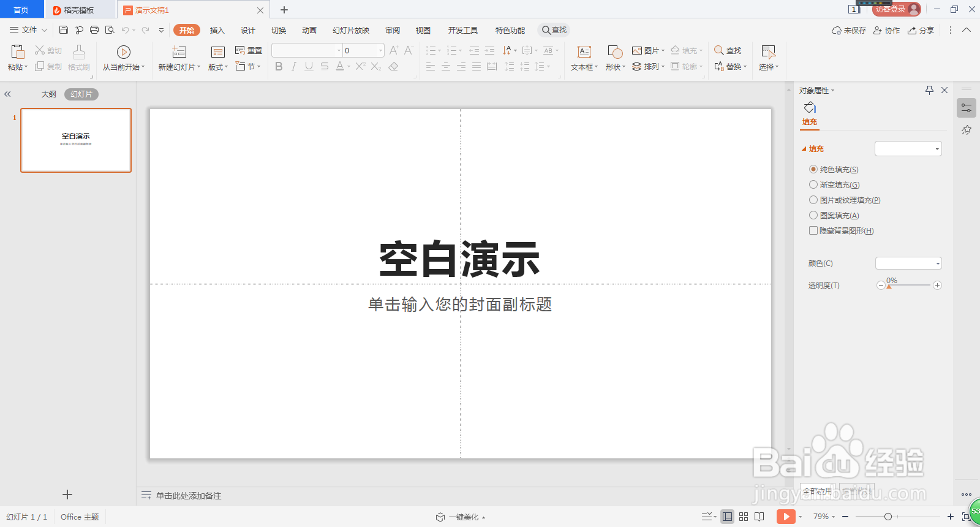The height and width of the screenshot is (527, 980).
Task: Open the File (文件) menu
Action: pyautogui.click(x=29, y=30)
